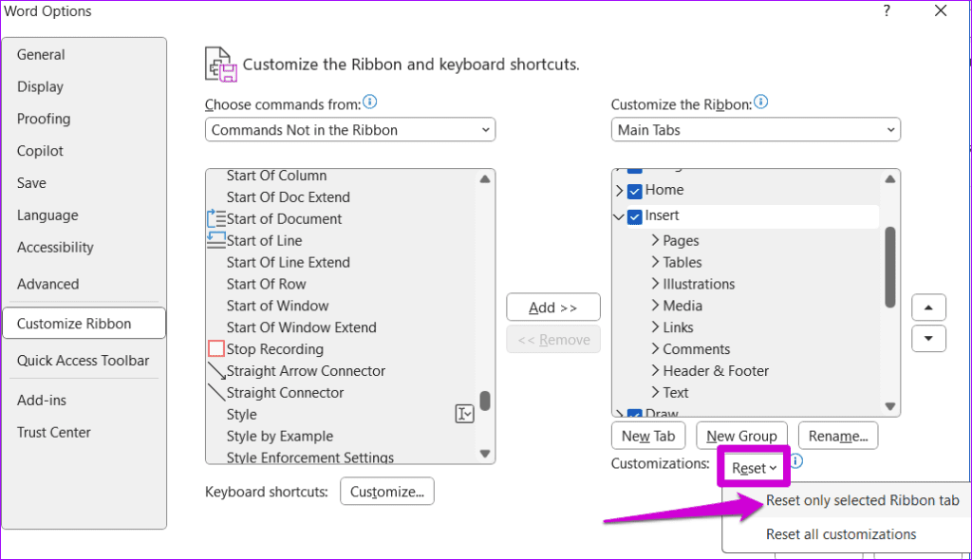Collapse the Insert tab tree node
The width and height of the screenshot is (972, 560).
point(619,216)
